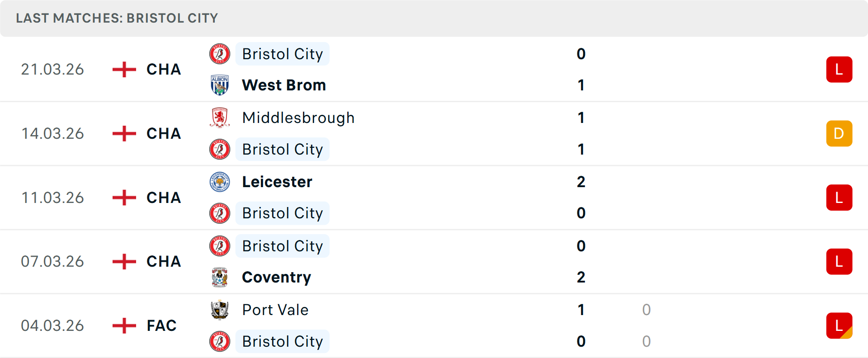Click the Coventry club crest

click(x=220, y=277)
